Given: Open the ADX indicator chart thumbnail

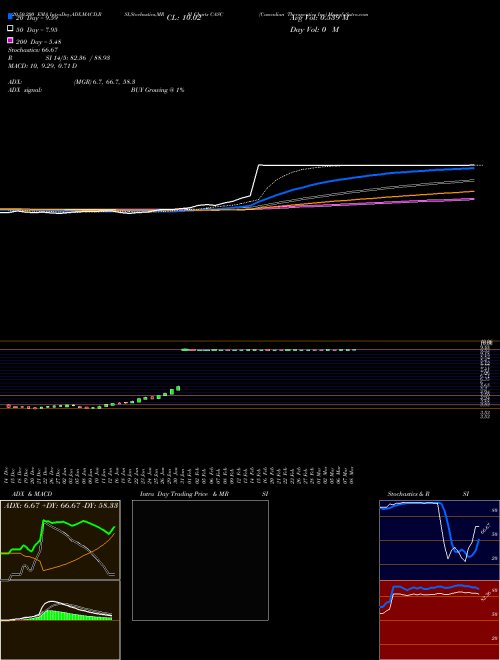Looking at the screenshot, I should tap(60, 540).
